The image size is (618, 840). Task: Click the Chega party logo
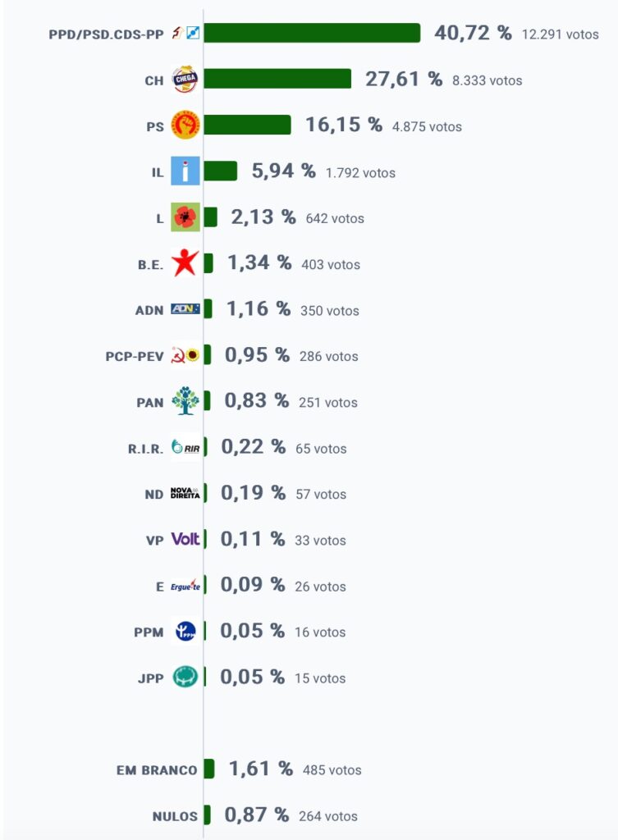coord(185,80)
